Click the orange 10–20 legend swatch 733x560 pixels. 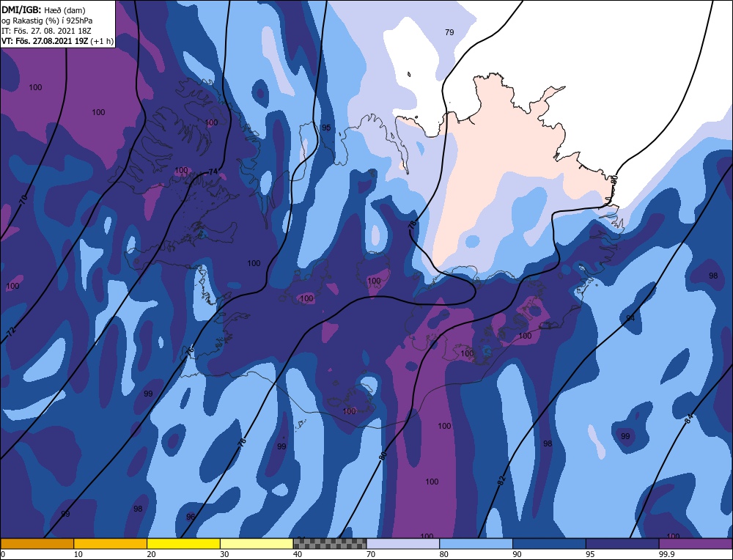coord(111,544)
